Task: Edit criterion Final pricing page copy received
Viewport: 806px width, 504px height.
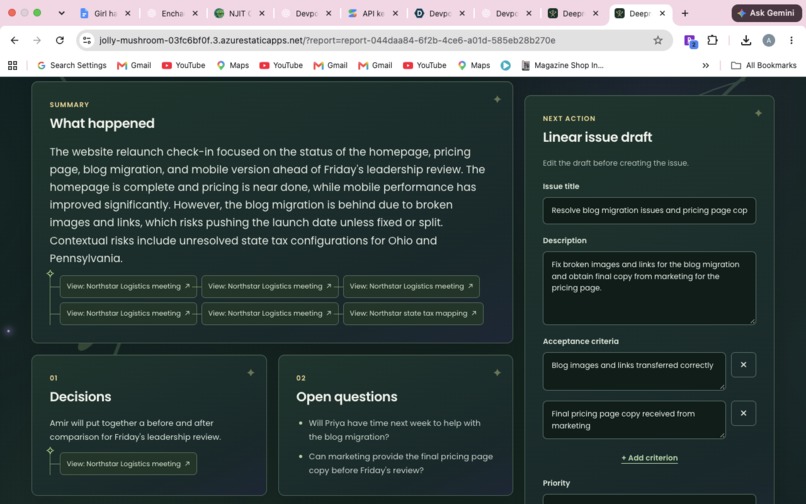Action: (x=634, y=420)
